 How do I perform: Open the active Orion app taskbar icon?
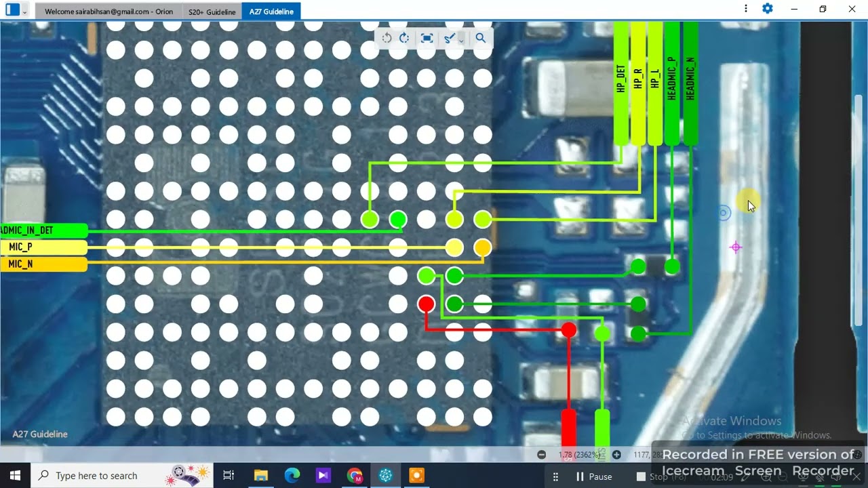click(x=386, y=476)
